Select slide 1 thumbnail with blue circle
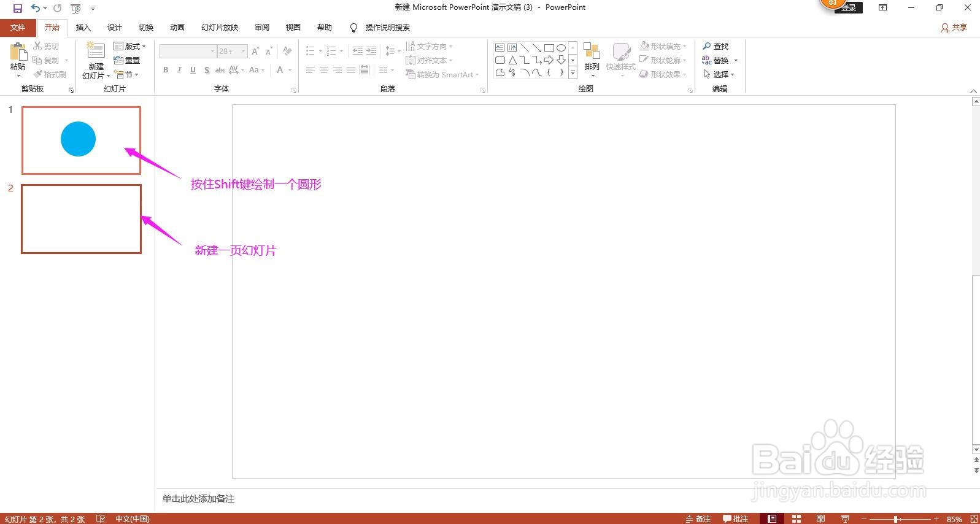 [81, 141]
